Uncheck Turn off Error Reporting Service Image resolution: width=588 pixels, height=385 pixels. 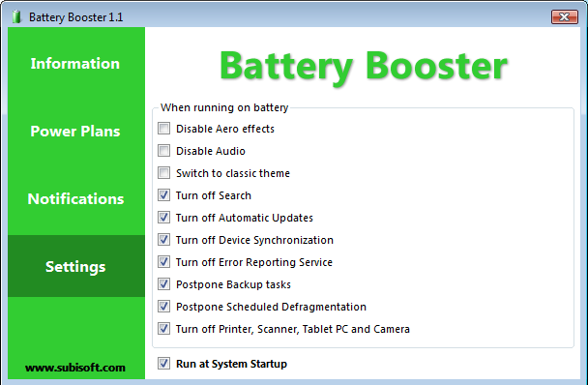(x=163, y=262)
